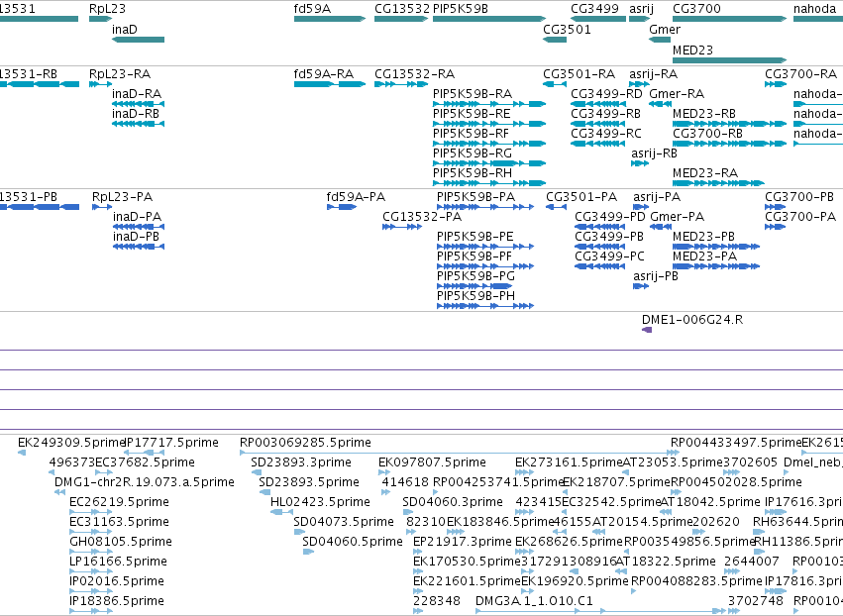
Task: Open the DMG1-chr2R.19.073.a.5prime EST label
Action: pos(145,482)
